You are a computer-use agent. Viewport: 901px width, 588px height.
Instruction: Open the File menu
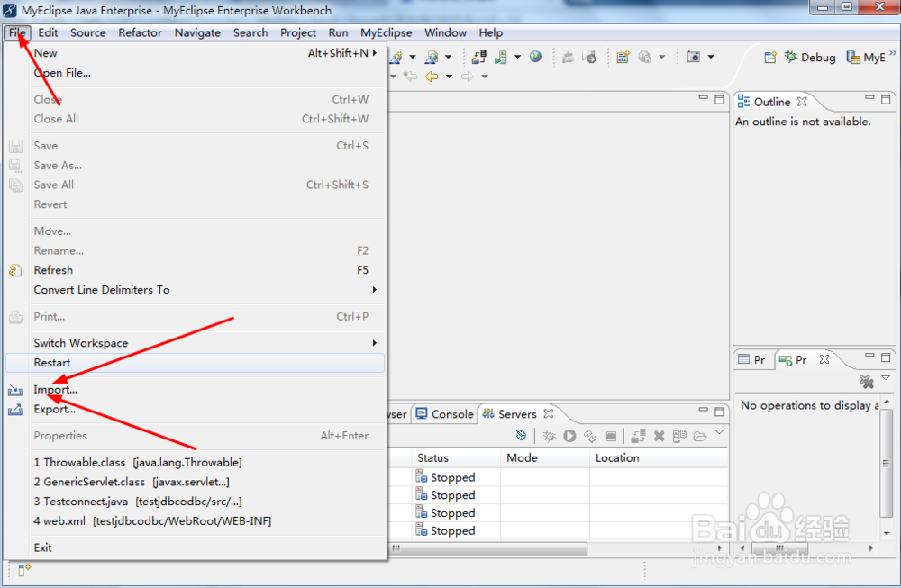point(16,32)
